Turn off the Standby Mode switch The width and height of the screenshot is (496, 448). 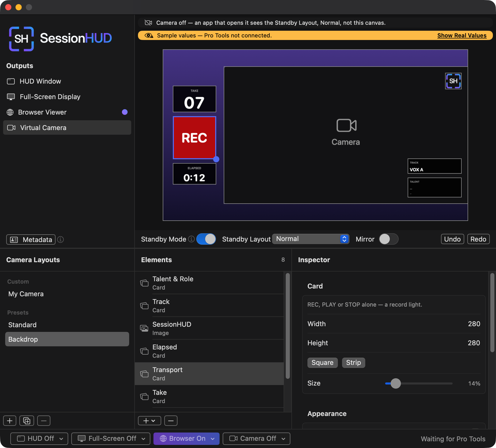[206, 239]
